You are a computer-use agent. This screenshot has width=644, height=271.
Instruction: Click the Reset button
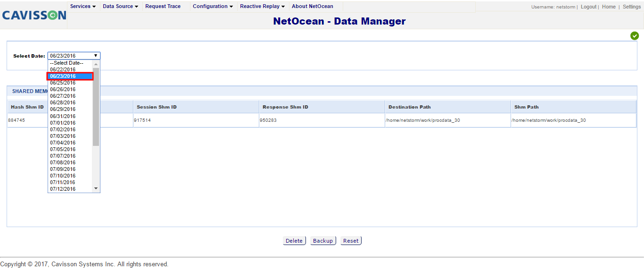point(351,241)
